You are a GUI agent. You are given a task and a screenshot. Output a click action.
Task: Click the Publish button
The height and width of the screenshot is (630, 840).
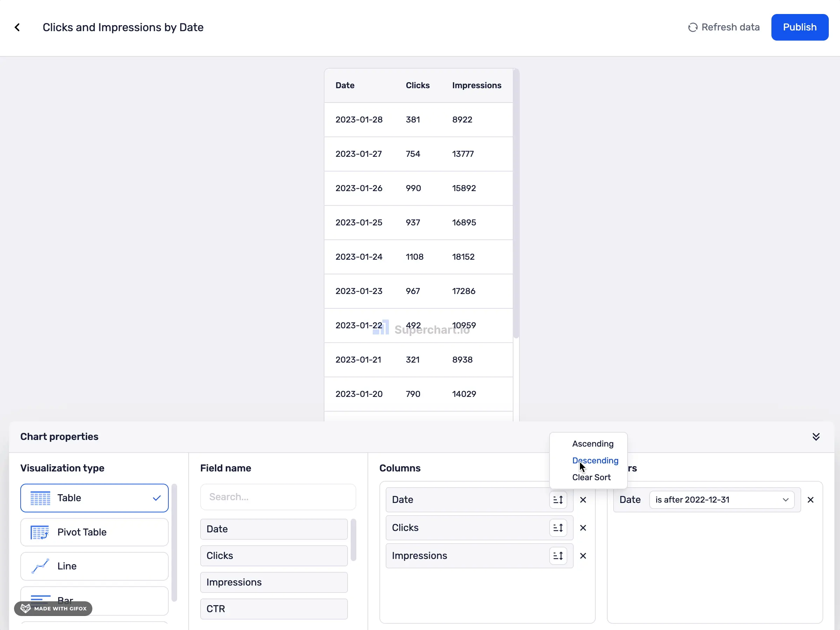pos(800,27)
